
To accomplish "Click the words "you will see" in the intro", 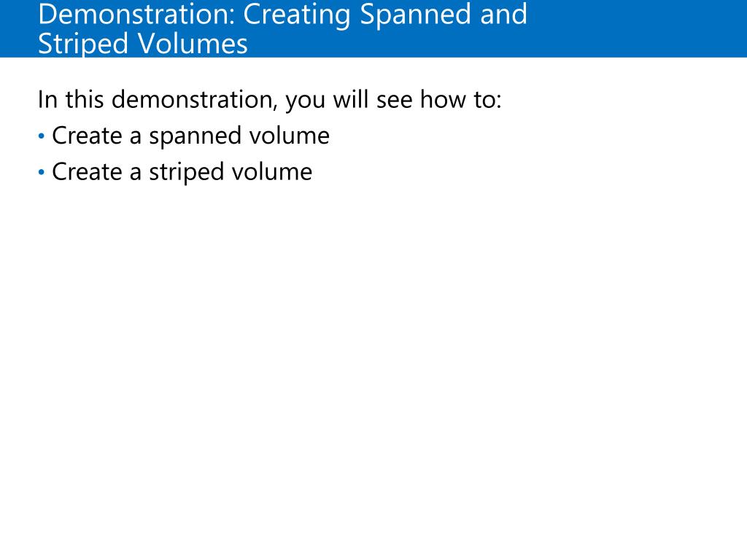I will click(x=349, y=101).
